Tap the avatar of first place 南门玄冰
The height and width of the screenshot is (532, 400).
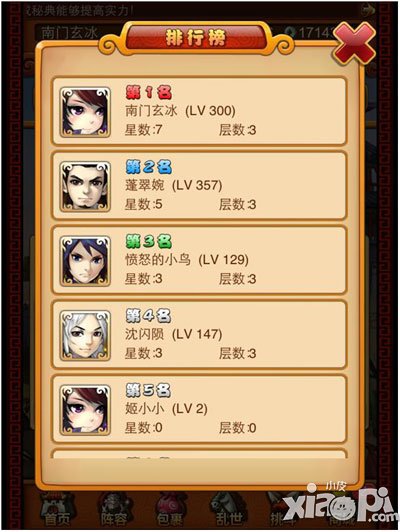point(85,112)
